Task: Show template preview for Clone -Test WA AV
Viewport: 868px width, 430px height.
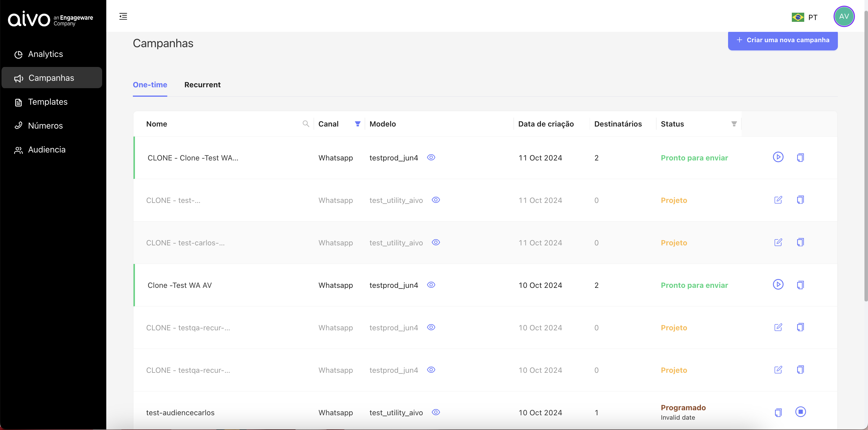Action: coord(431,285)
